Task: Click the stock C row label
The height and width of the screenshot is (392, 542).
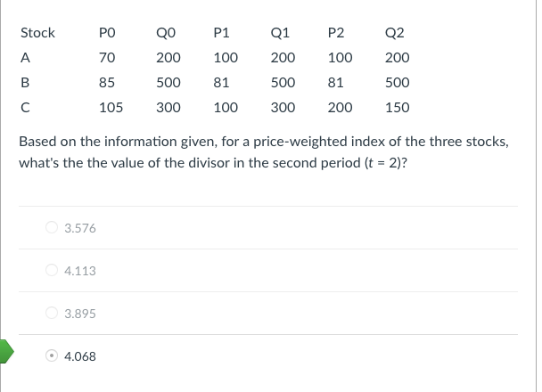Action: pyautogui.click(x=25, y=108)
